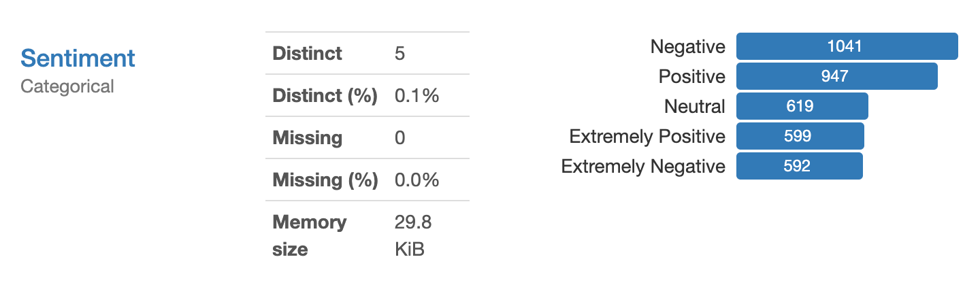The height and width of the screenshot is (287, 980).
Task: Click the Negative category label
Action: pos(687,47)
